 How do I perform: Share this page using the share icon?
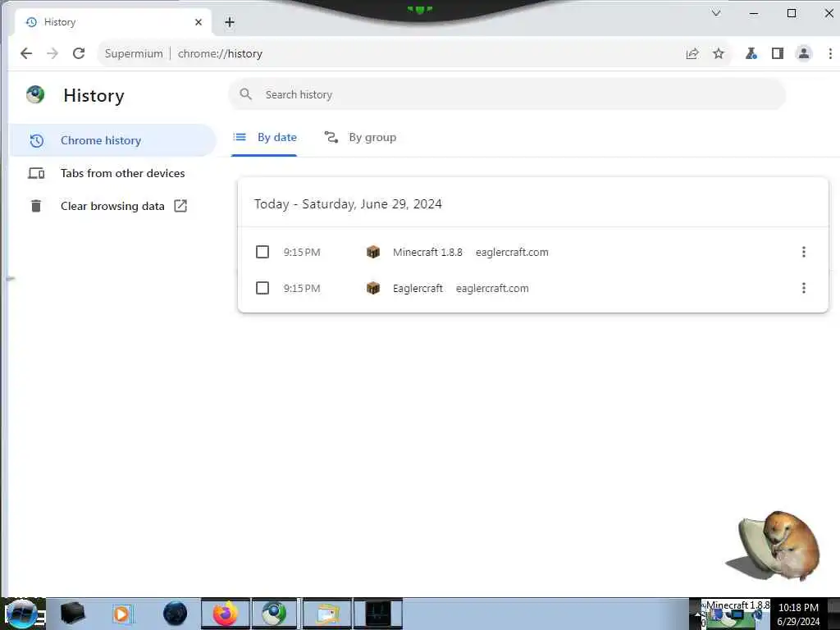692,53
